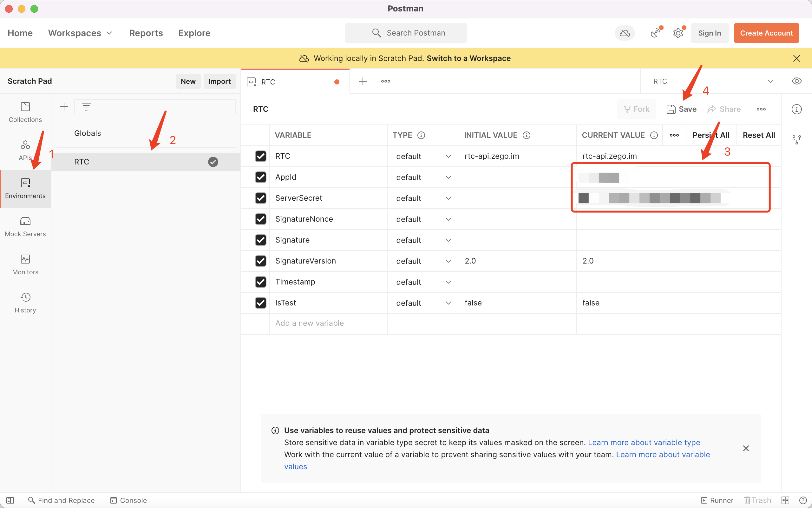Add a new environment with plus icon
Viewport: 812px width, 508px height.
tap(64, 107)
